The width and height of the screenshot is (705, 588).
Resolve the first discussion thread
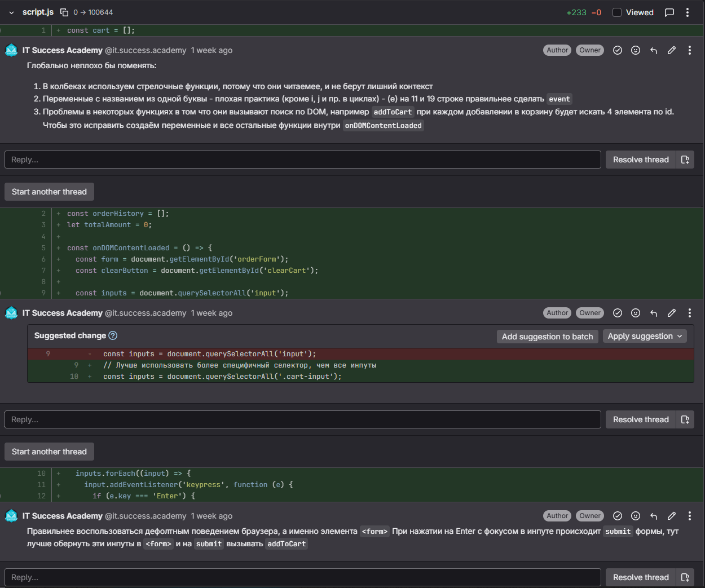point(641,160)
